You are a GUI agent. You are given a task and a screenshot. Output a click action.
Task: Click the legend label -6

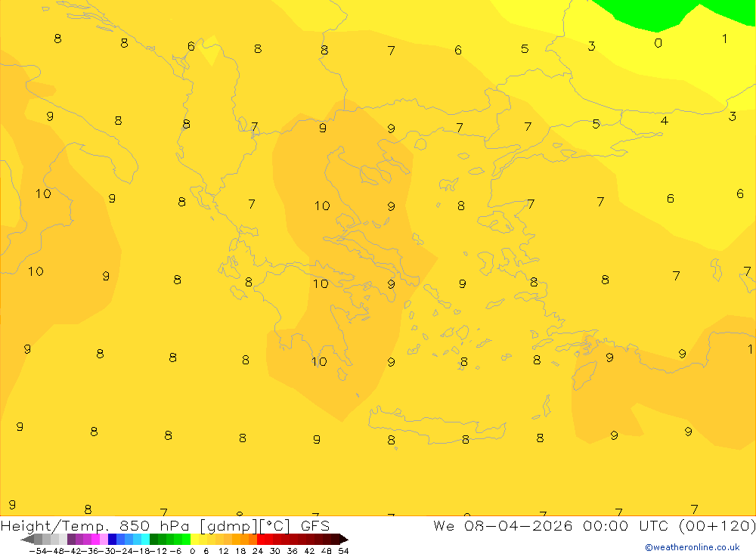175,551
